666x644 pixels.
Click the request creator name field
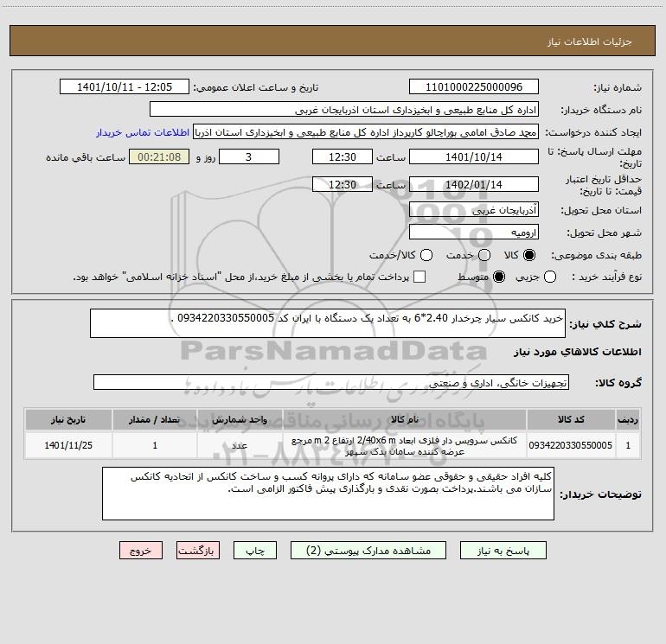(366, 132)
